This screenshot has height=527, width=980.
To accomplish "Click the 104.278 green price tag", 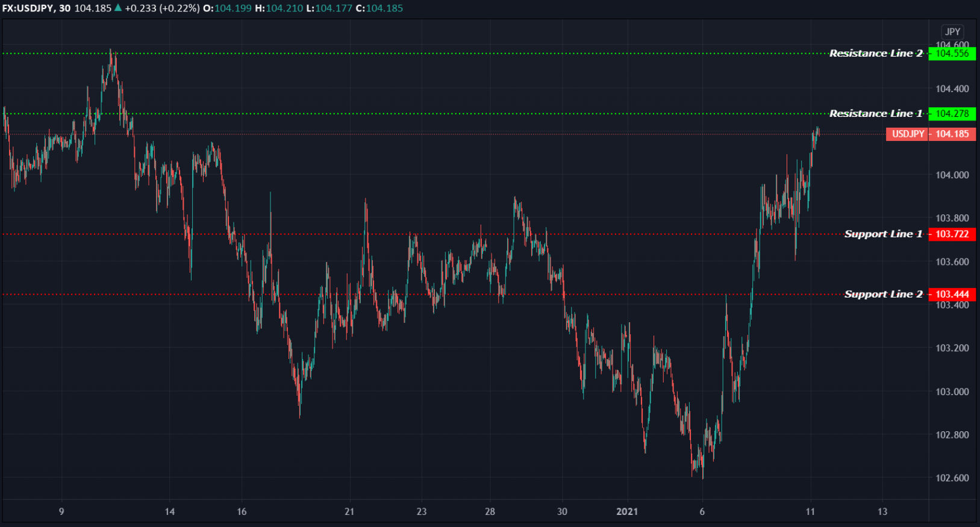I will point(952,114).
